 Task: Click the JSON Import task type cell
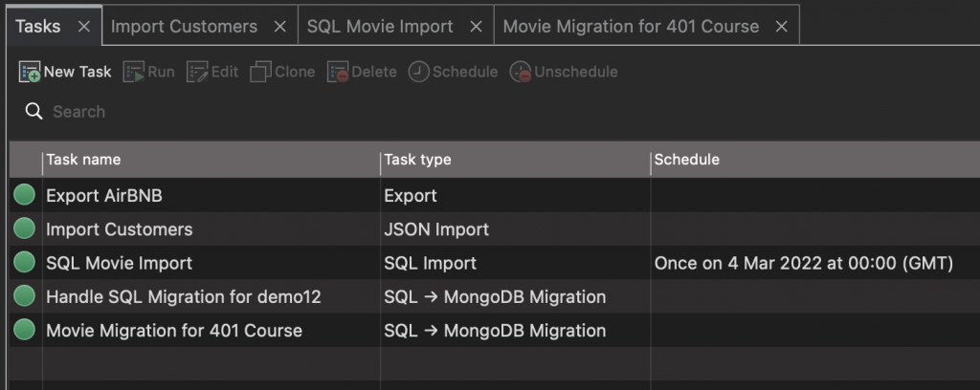[436, 229]
